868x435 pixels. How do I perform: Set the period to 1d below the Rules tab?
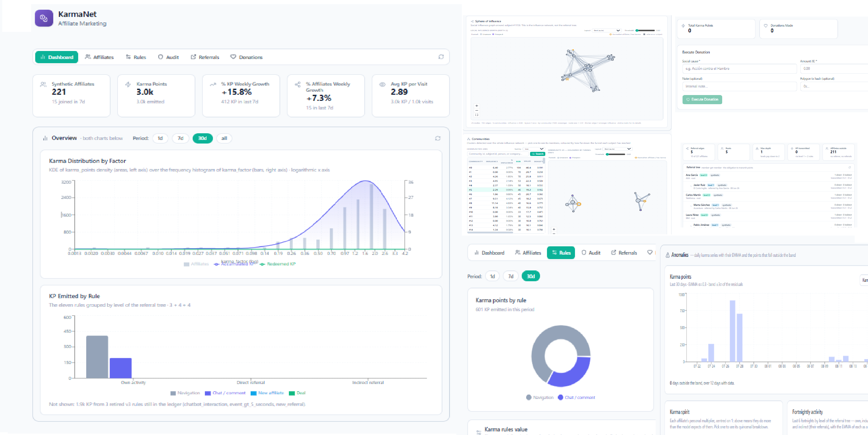pos(492,276)
